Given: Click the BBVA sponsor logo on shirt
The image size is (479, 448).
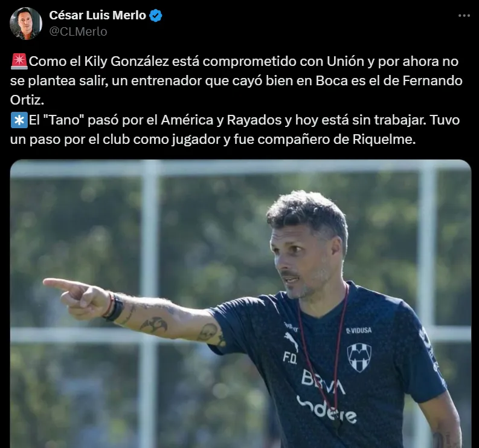Looking at the screenshot, I should coord(323,382).
